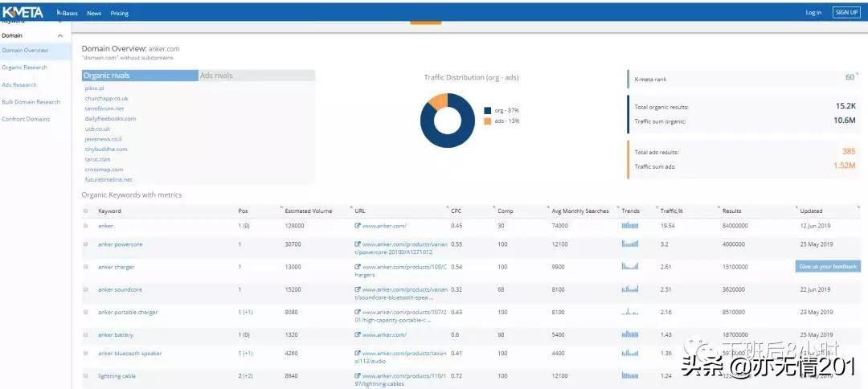The width and height of the screenshot is (868, 389).
Task: Tick the checkbox for anker charger
Action: tap(85, 267)
